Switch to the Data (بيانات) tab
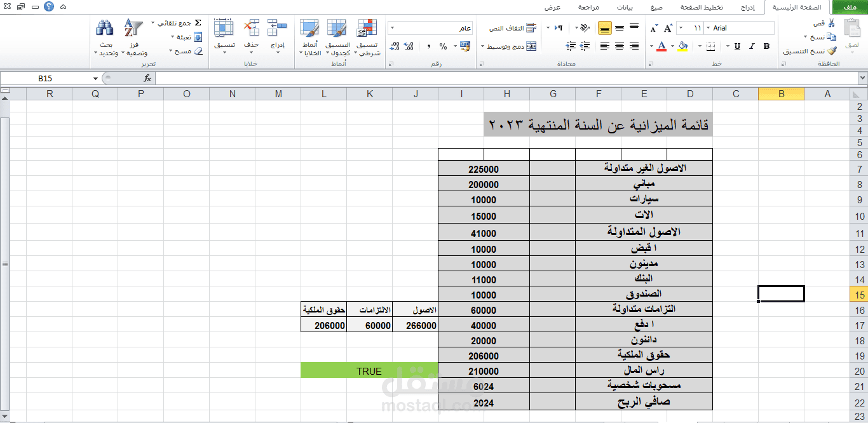This screenshot has width=868, height=423. coord(625,8)
